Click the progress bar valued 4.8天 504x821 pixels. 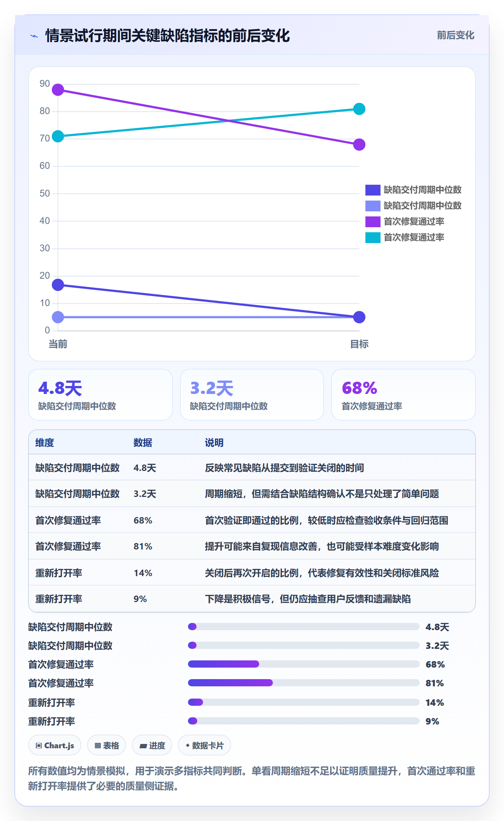point(304,627)
